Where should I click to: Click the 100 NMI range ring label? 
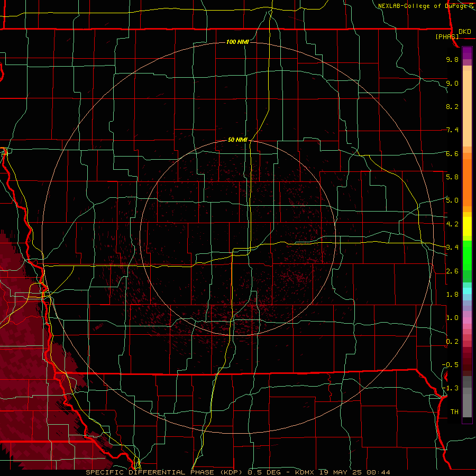tap(237, 42)
